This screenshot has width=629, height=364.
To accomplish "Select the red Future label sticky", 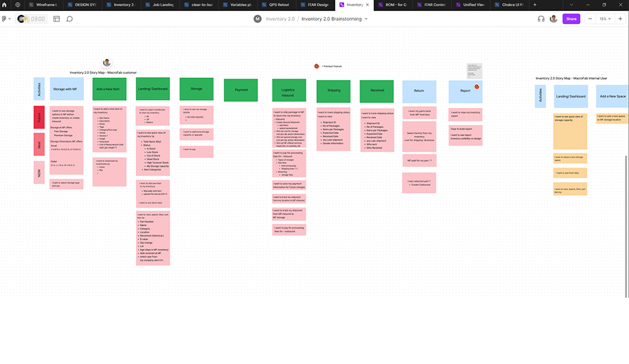I will coord(39,117).
